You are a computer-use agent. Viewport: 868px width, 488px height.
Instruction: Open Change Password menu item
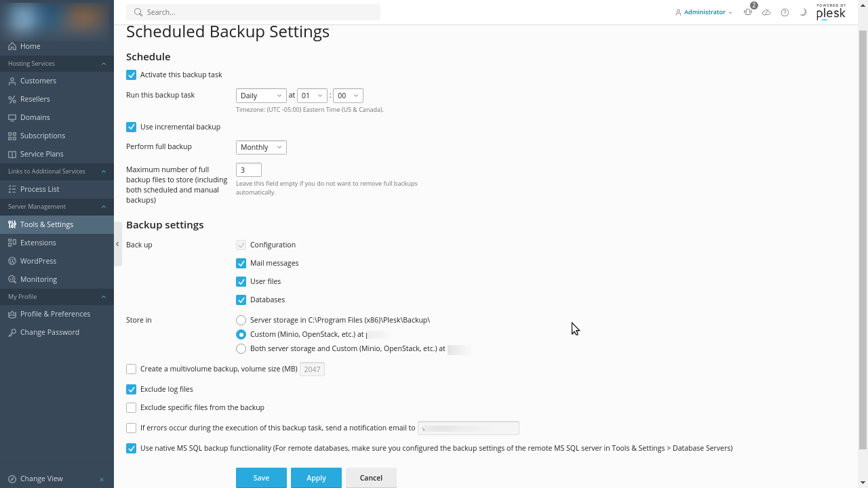pyautogui.click(x=57, y=332)
